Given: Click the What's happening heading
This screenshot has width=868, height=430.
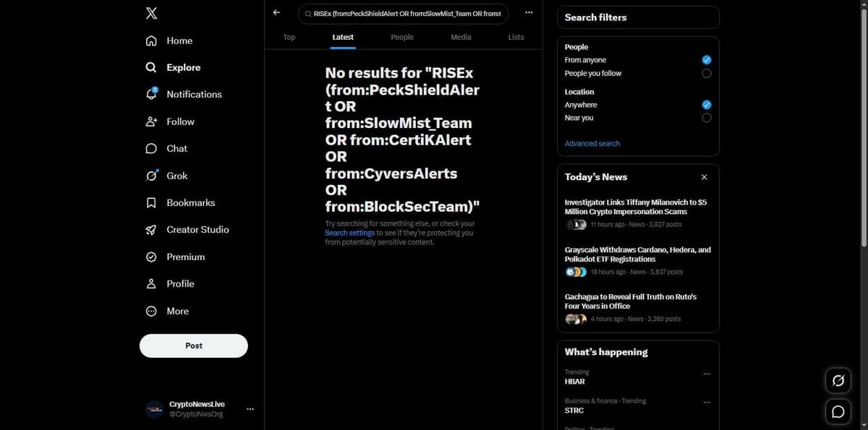Looking at the screenshot, I should 606,352.
